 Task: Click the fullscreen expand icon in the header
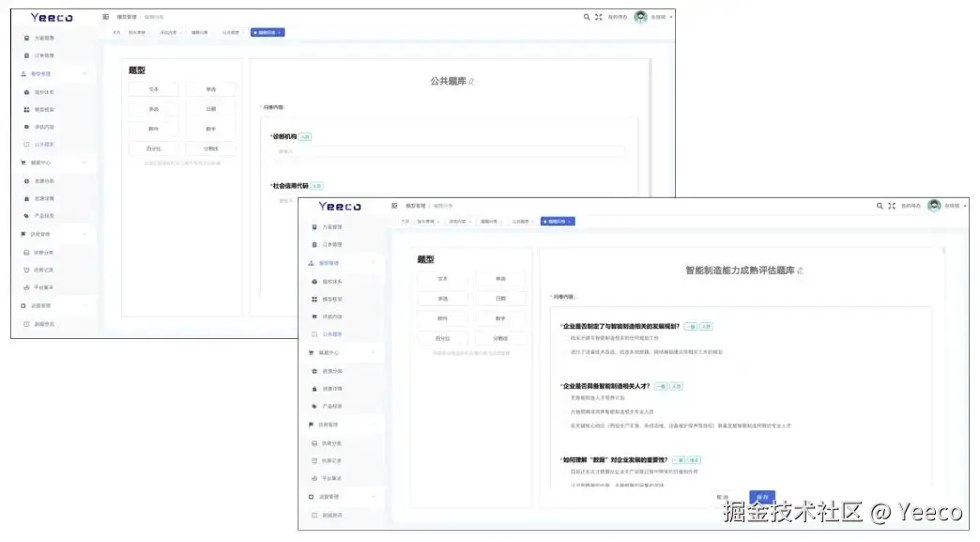(x=892, y=206)
